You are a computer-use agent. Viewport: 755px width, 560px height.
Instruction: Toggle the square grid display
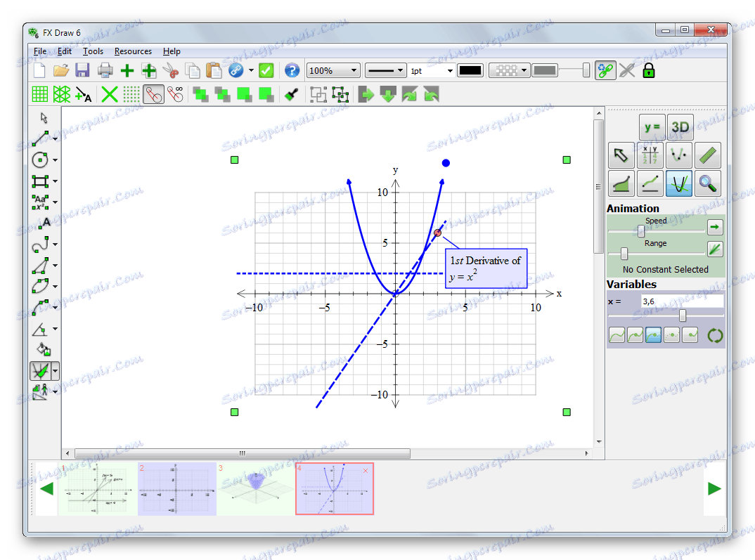40,94
